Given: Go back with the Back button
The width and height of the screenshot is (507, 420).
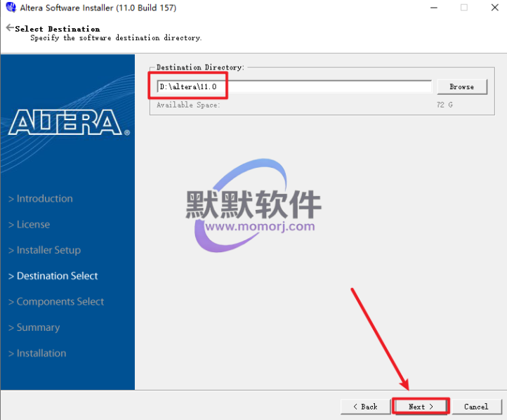Looking at the screenshot, I should (365, 407).
